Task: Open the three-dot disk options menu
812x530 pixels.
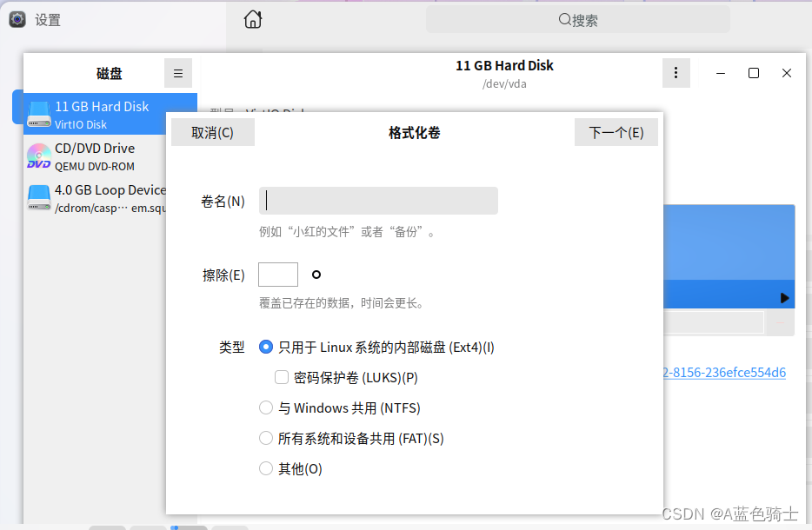Action: 676,73
